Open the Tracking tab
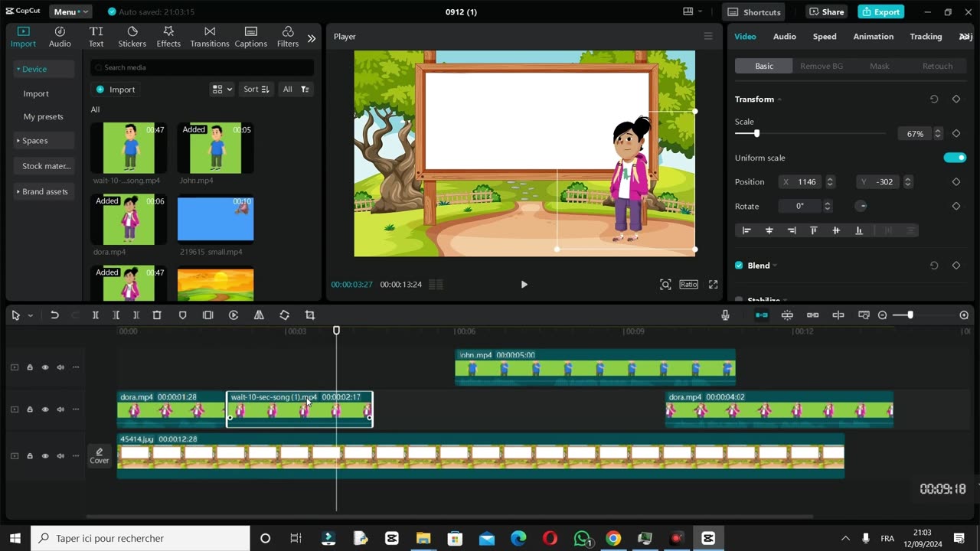Image resolution: width=980 pixels, height=551 pixels. (x=926, y=36)
